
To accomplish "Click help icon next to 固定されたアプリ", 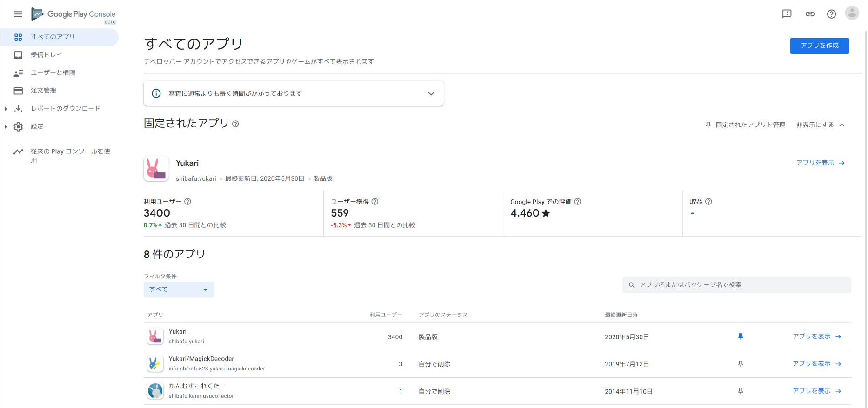I will 235,124.
